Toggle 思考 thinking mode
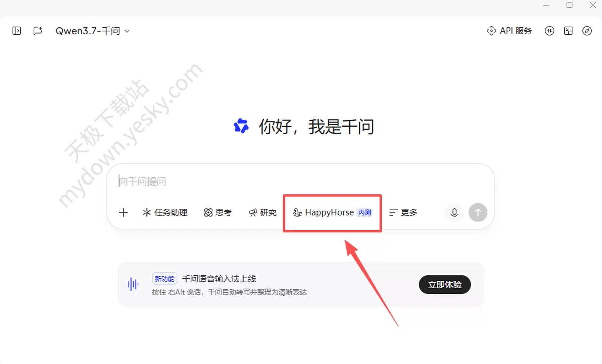Viewport: 602px width, 364px height. 218,212
